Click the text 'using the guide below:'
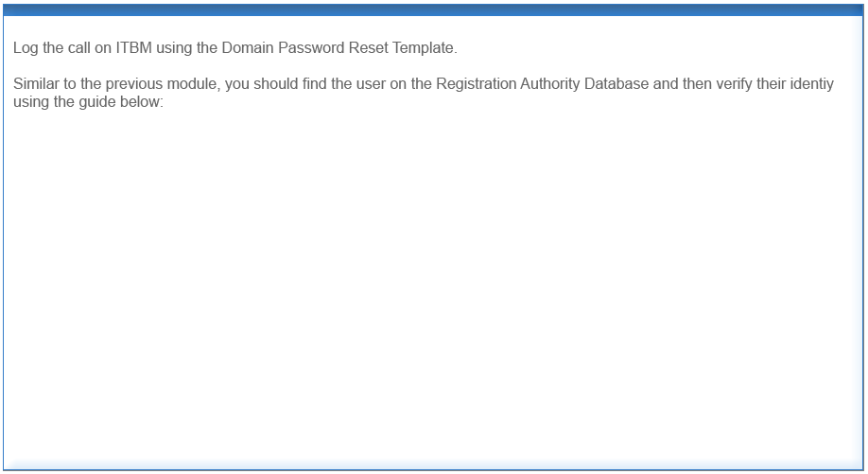Screen dimensions: 868x474 pos(88,102)
